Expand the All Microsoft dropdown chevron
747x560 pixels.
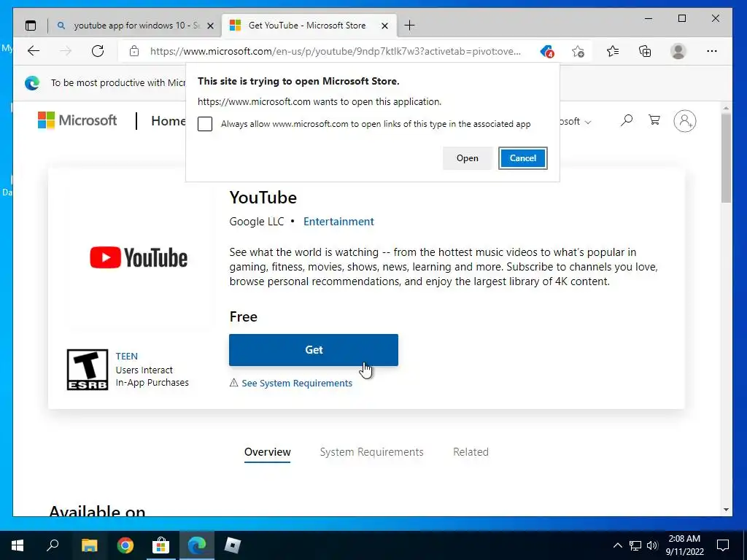pyautogui.click(x=588, y=122)
